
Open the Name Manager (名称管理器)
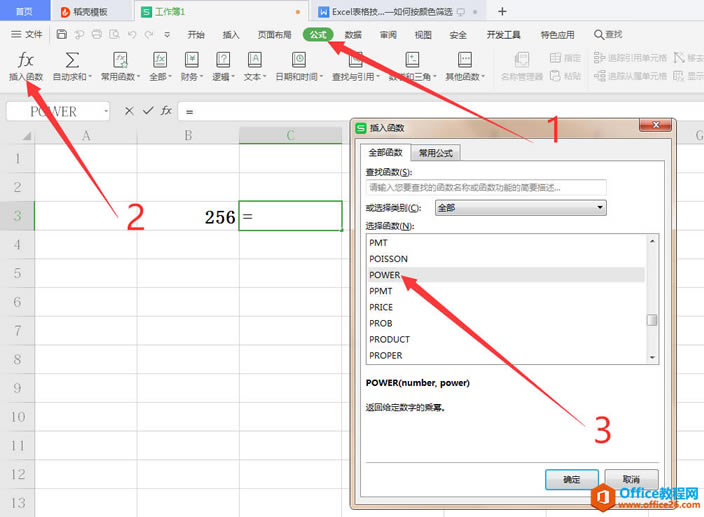coord(522,66)
